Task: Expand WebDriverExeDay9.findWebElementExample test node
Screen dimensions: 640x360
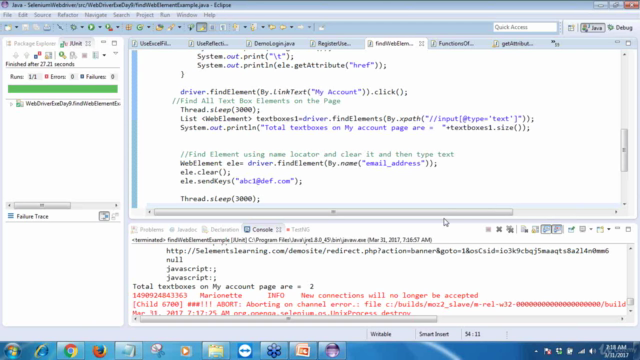Action: tap(11, 104)
